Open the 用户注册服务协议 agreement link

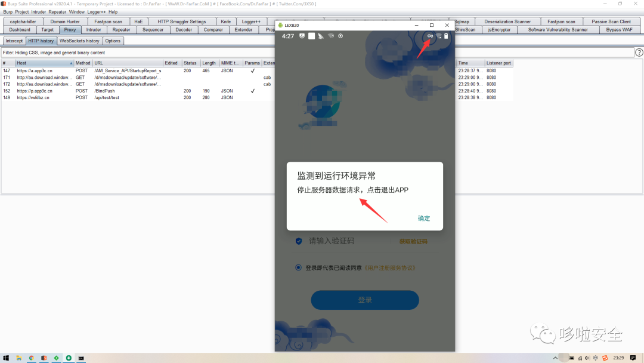(x=389, y=268)
